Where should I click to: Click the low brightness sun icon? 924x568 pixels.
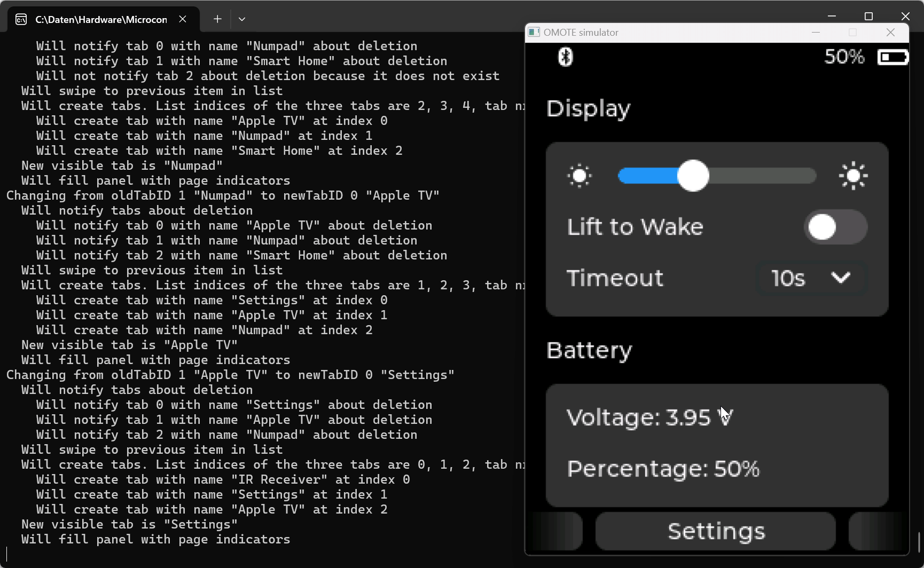pyautogui.click(x=580, y=176)
